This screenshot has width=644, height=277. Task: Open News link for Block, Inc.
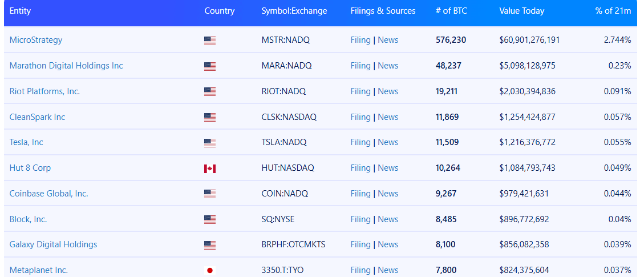pyautogui.click(x=388, y=219)
